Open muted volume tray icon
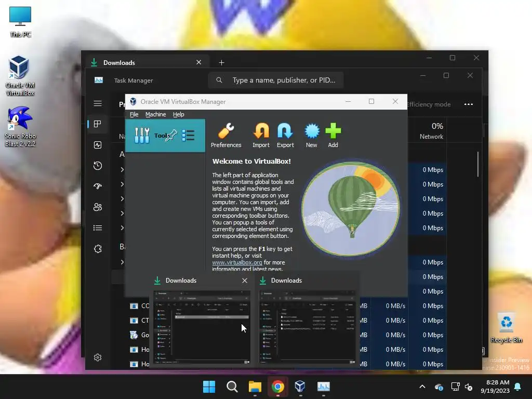The height and width of the screenshot is (399, 532). (469, 387)
